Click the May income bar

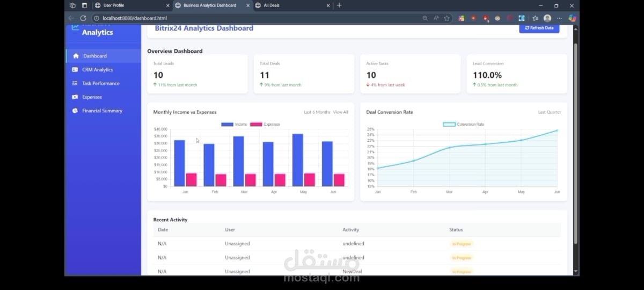[x=298, y=160]
